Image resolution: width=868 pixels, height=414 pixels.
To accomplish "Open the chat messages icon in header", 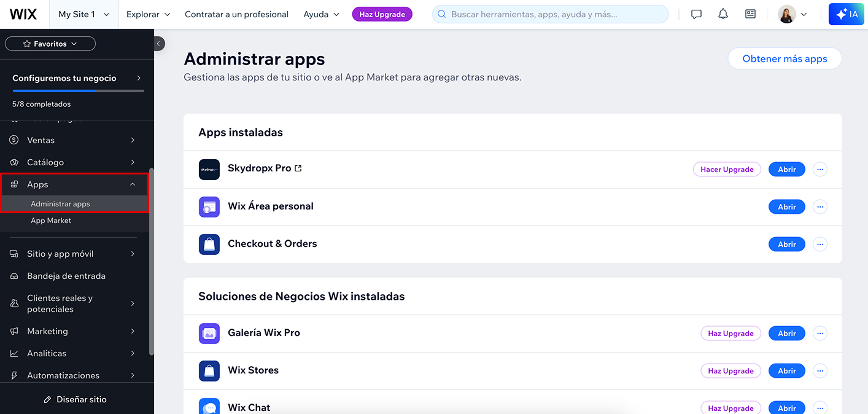I will click(696, 14).
